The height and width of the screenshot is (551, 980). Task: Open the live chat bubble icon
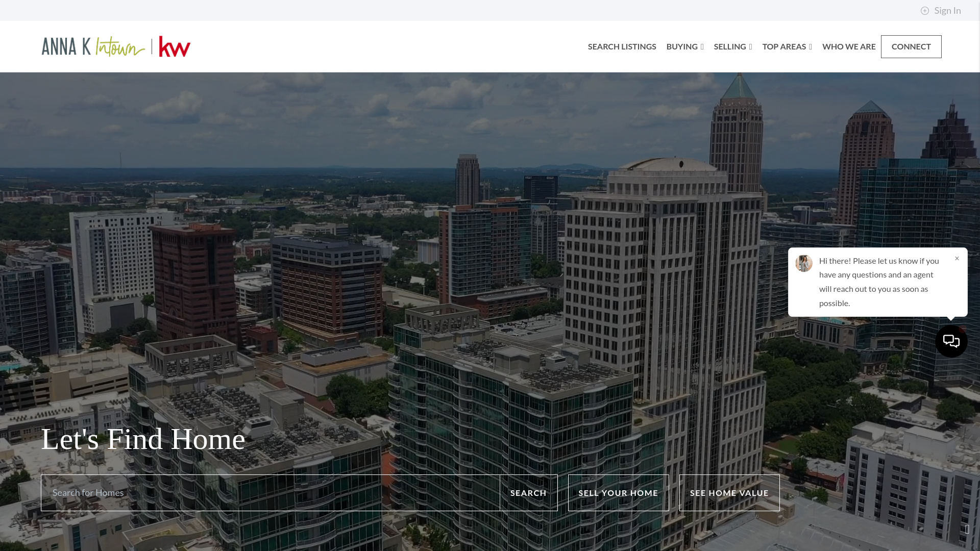[951, 341]
